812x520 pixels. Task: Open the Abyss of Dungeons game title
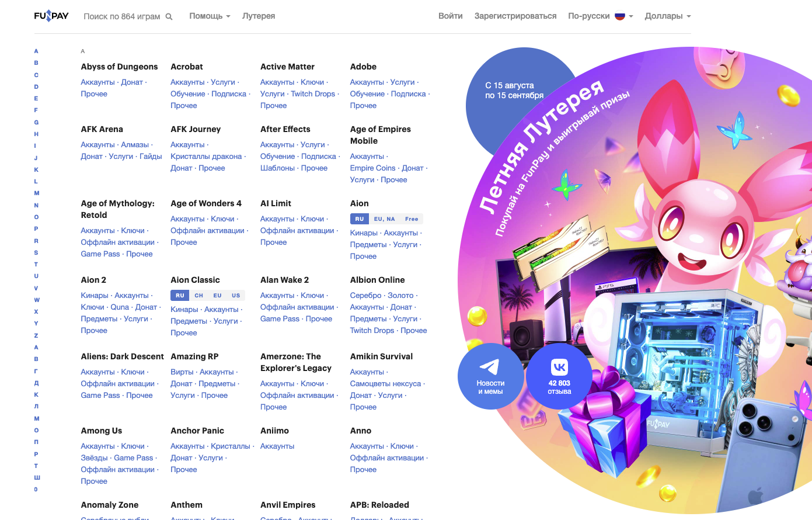119,67
